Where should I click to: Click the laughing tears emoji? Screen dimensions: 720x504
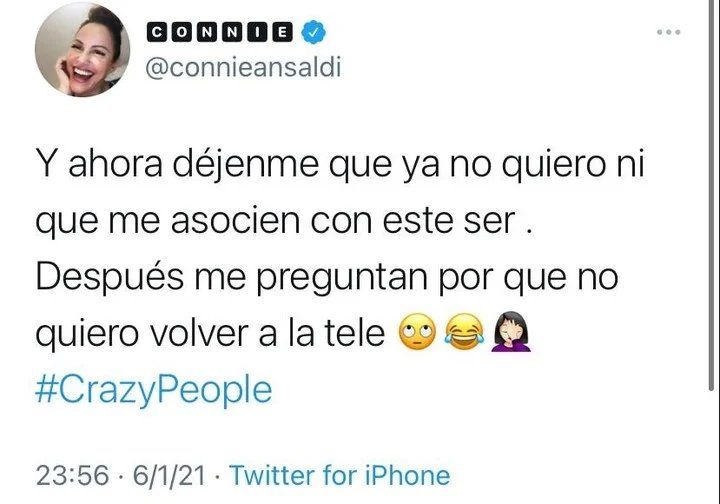(464, 332)
